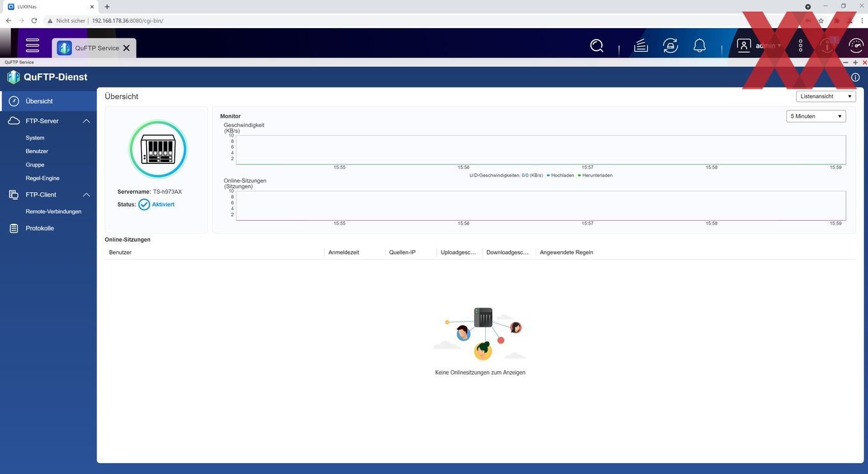Open the admin user account icon
The height and width of the screenshot is (474, 868).
[x=744, y=45]
